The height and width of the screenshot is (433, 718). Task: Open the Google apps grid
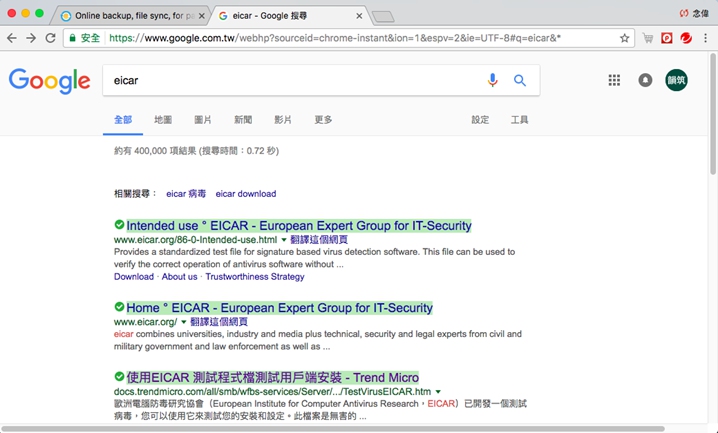pos(614,81)
